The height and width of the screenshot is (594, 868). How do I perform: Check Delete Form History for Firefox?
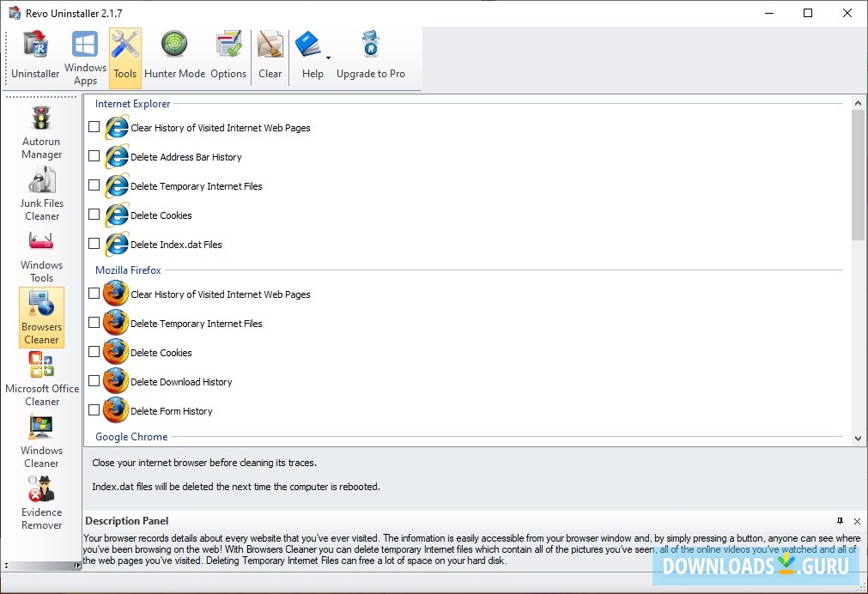tap(94, 410)
